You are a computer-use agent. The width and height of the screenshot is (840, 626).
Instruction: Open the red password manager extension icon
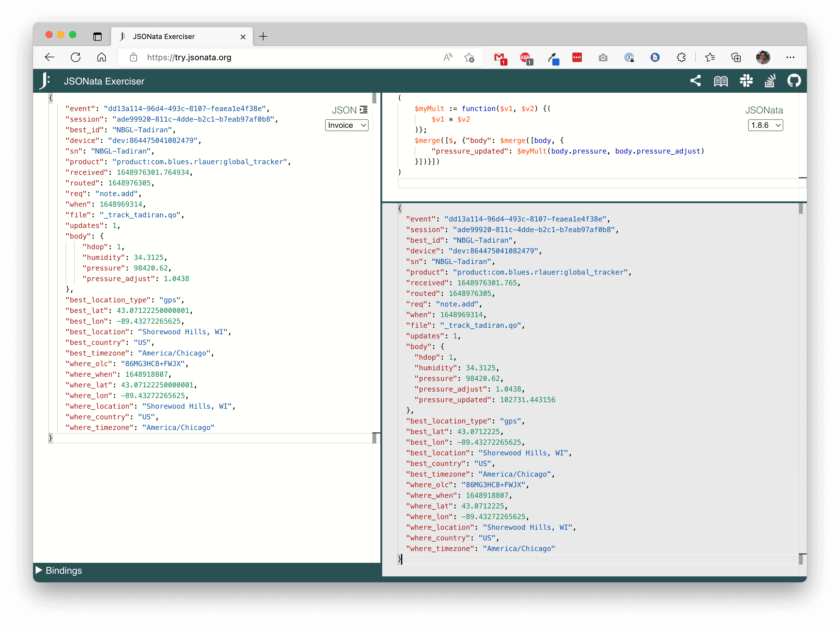point(577,57)
